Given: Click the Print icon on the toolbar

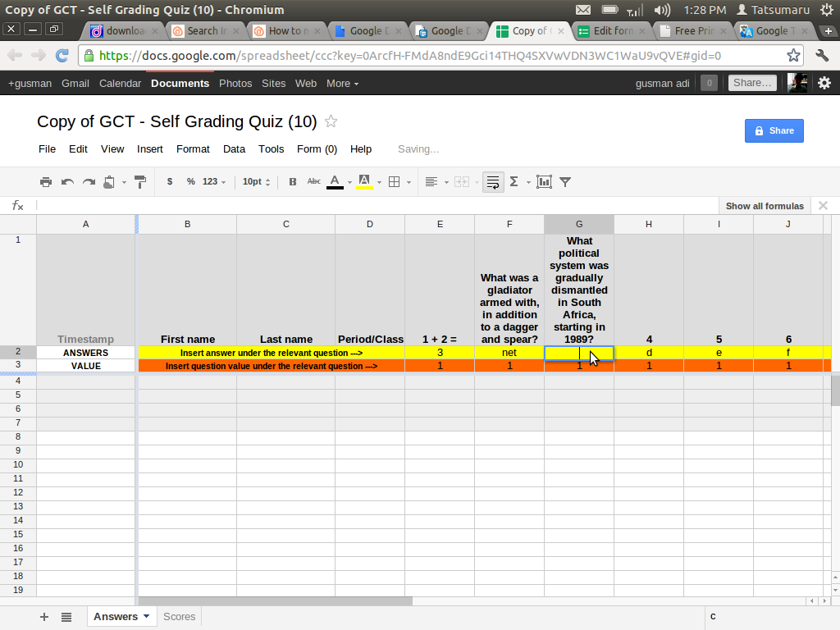Looking at the screenshot, I should (46, 181).
